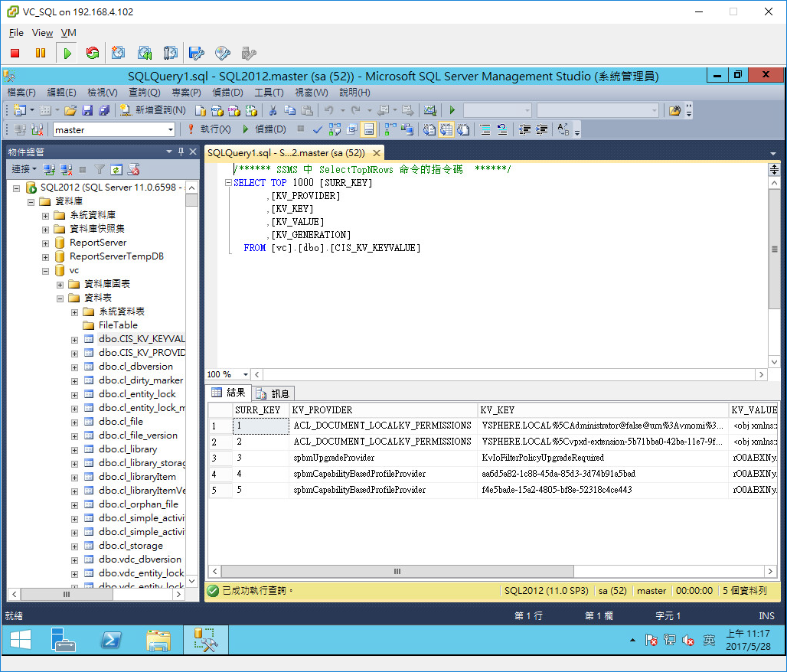Collapse the SELECT statement outline in editor
787x672 pixels.
[x=228, y=183]
